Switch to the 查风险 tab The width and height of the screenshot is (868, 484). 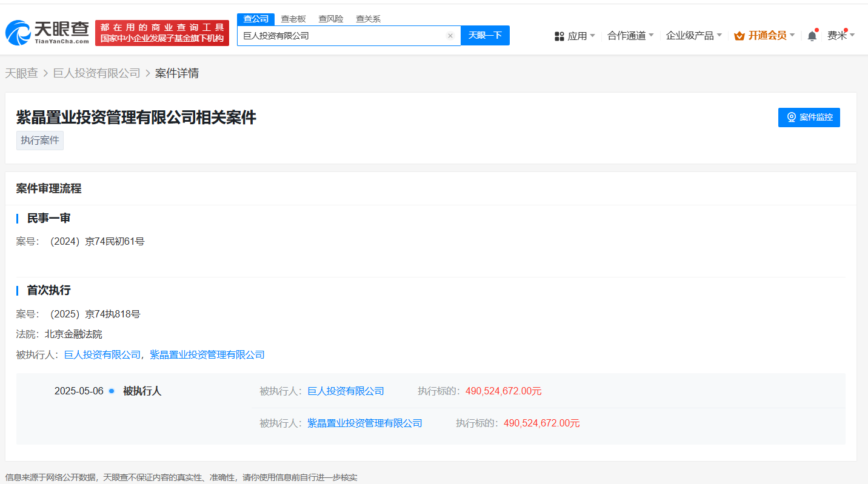pyautogui.click(x=331, y=19)
